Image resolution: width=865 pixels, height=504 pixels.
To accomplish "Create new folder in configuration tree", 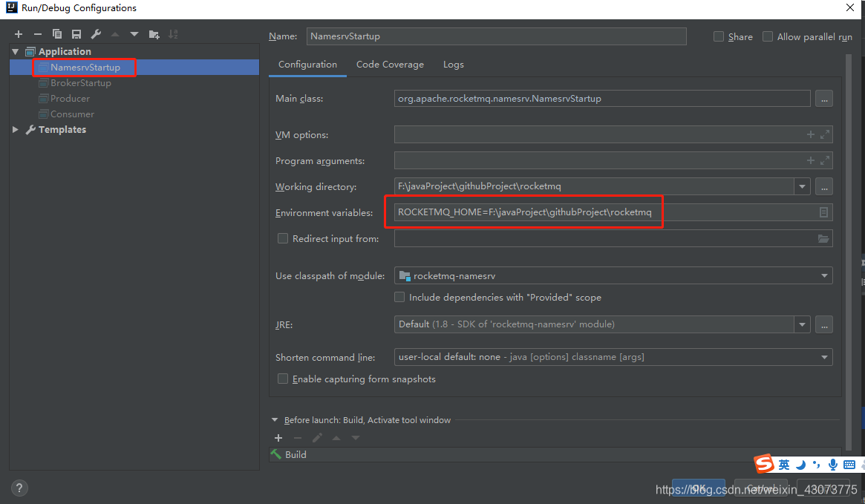I will pos(154,34).
